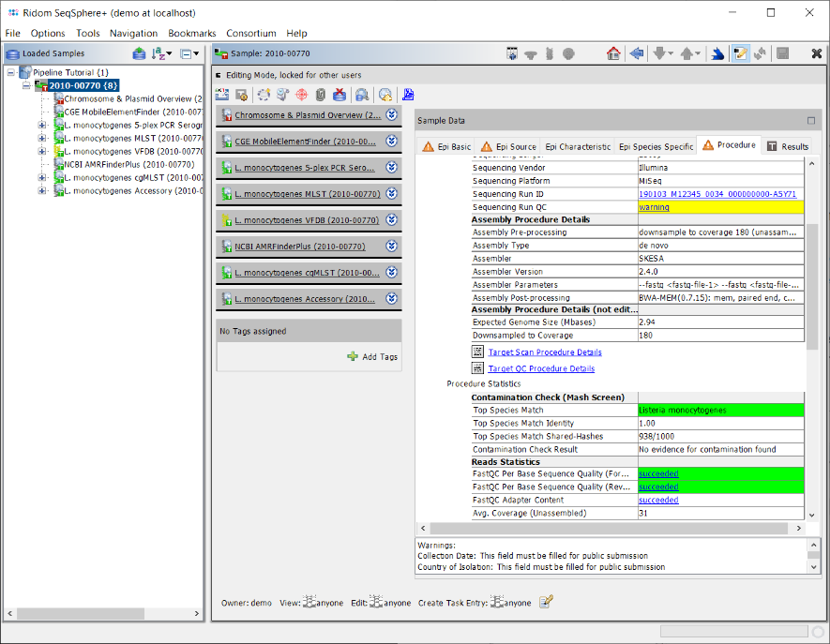Toggle the editing mode pencil icon
This screenshot has width=830, height=644.
pos(742,53)
